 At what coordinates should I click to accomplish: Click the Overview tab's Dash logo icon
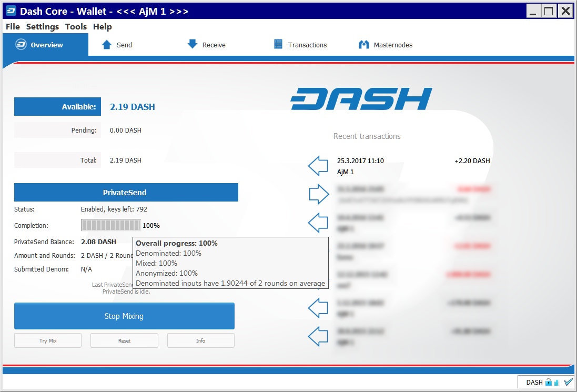click(x=21, y=45)
